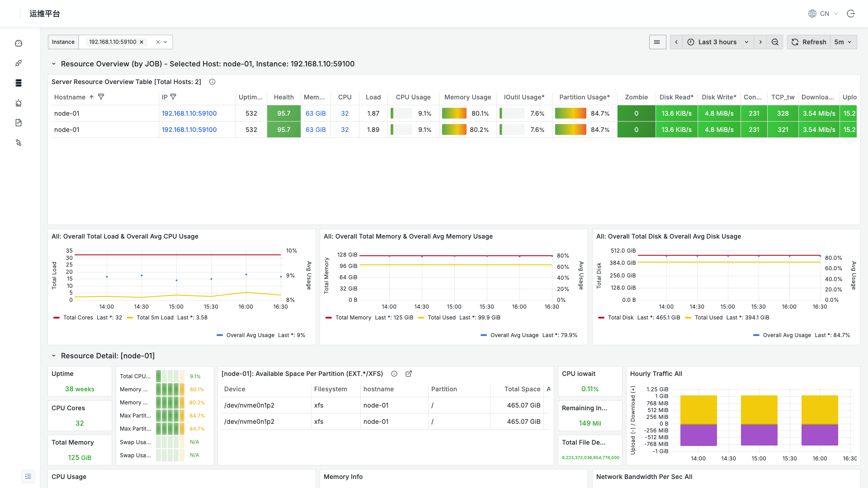Click the Network Bandwidth Per Sec All title
The width and height of the screenshot is (868, 488).
[644, 477]
